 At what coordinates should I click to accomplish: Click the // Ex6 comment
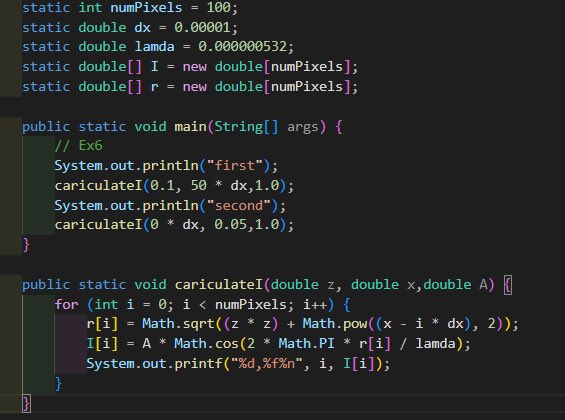(x=79, y=146)
